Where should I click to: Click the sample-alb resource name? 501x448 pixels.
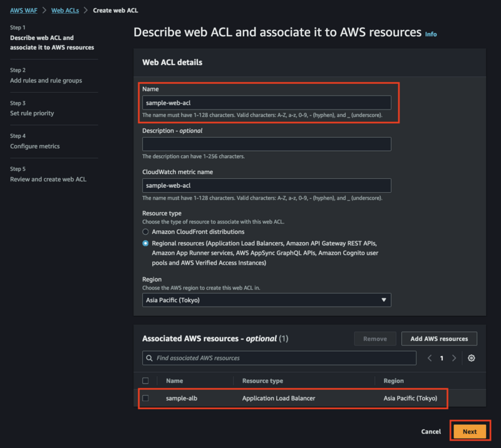[x=182, y=398]
